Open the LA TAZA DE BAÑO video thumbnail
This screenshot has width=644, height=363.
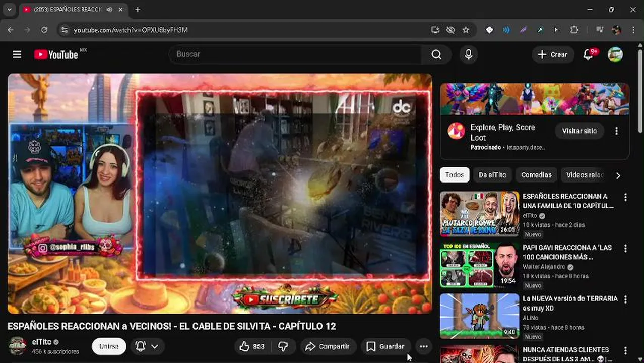tap(479, 214)
